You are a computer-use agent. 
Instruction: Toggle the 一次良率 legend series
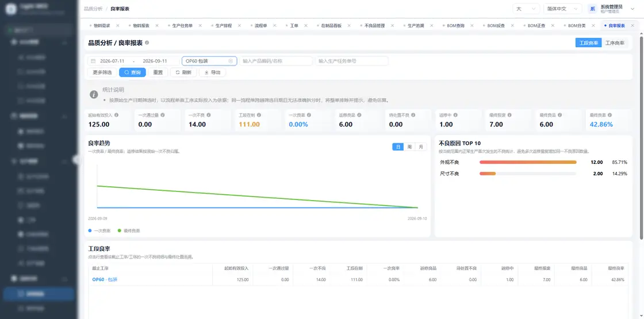pos(99,230)
